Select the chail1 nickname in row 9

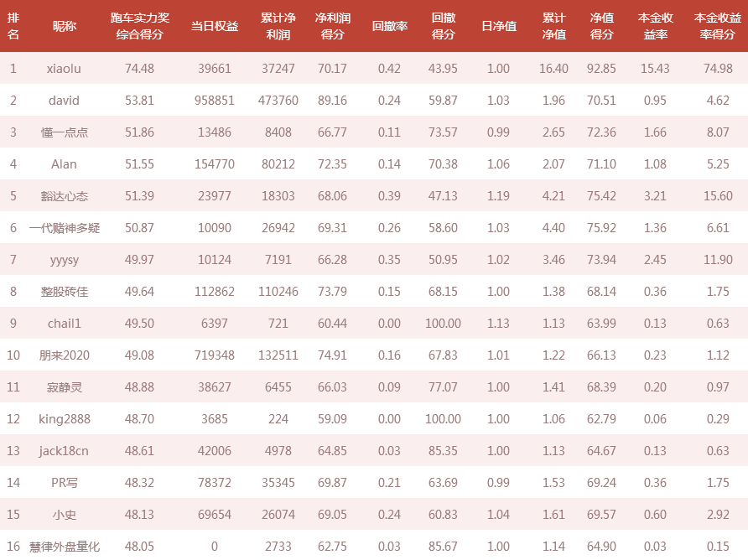point(64,324)
